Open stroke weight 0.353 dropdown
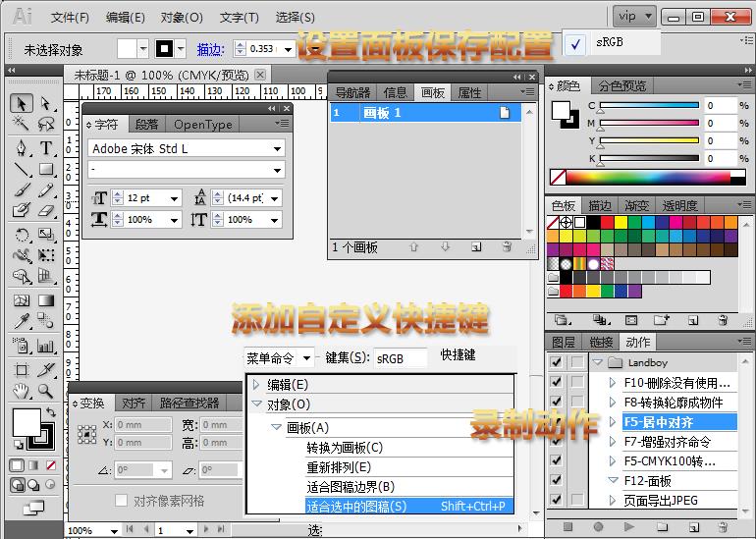 288,49
